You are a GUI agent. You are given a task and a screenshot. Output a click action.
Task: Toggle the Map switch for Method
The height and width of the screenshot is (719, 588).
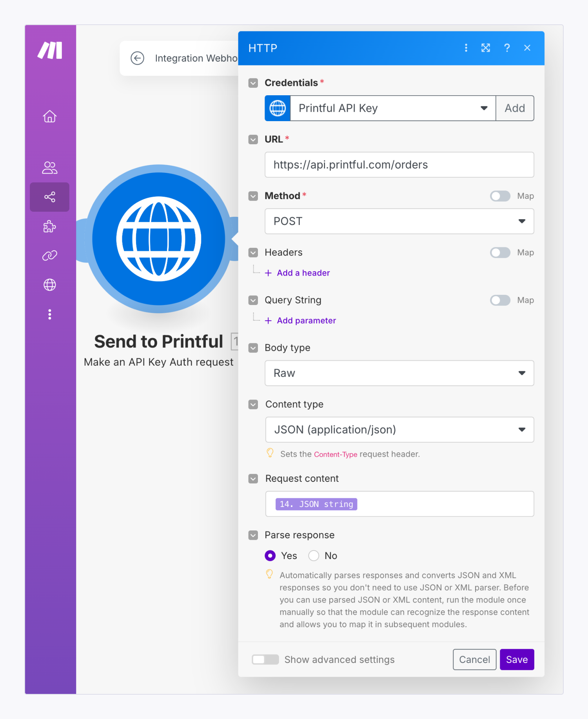pyautogui.click(x=500, y=196)
